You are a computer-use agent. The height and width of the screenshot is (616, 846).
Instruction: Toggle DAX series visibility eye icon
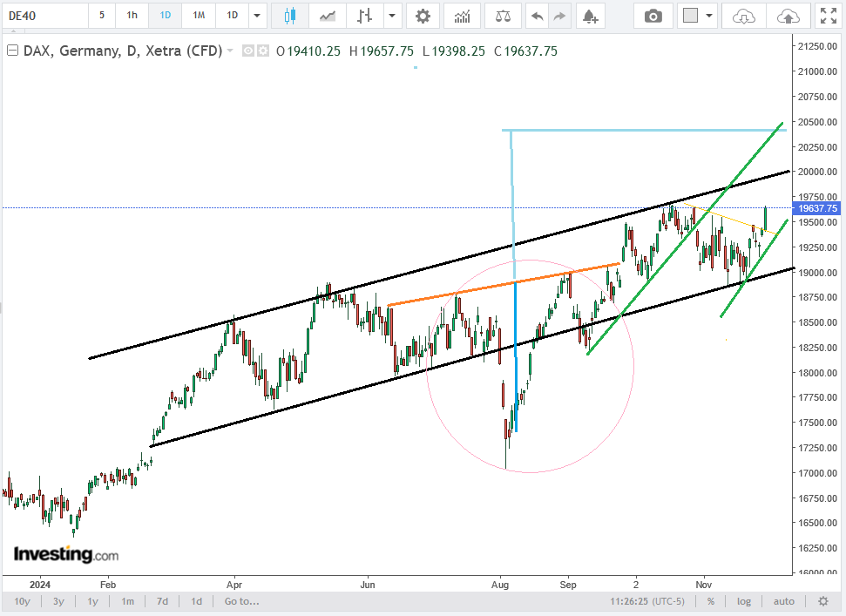point(248,51)
